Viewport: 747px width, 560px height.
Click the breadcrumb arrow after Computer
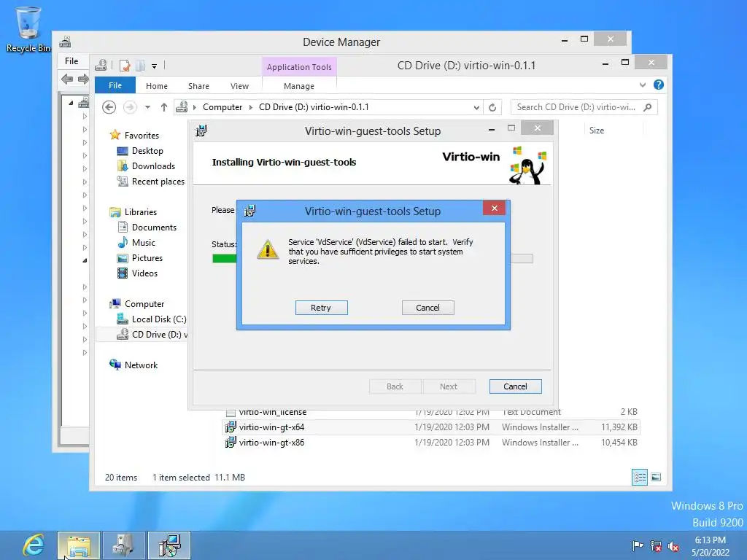point(251,107)
